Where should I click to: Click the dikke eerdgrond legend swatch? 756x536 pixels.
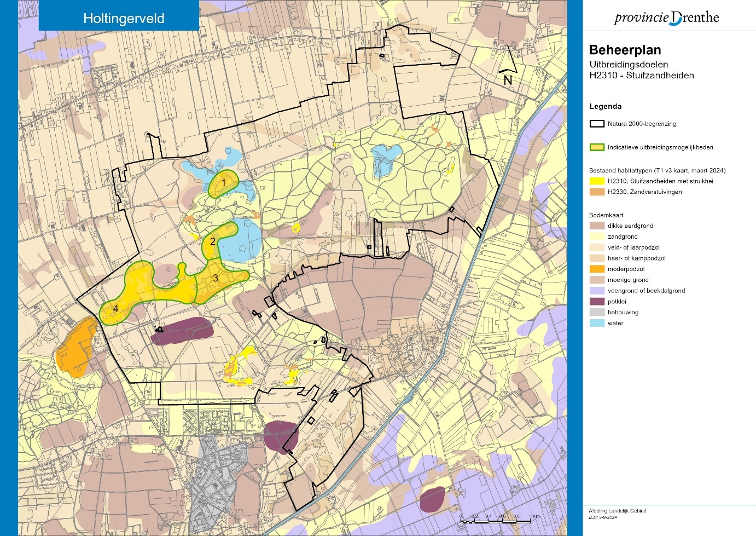596,226
